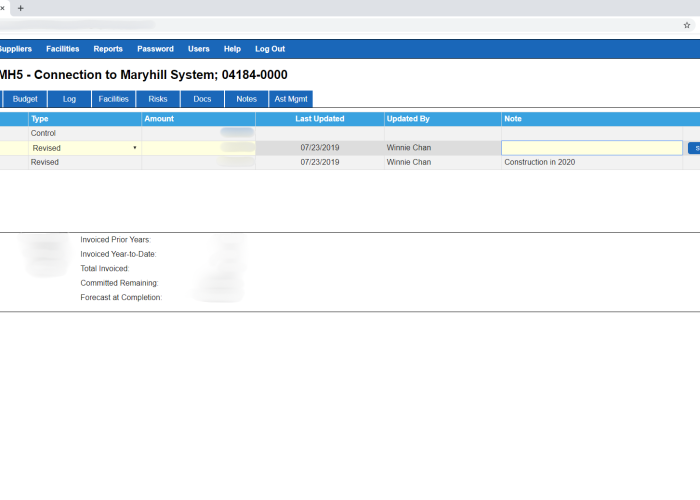Open the Suppliers menu
Image resolution: width=700 pixels, height=500 pixels.
pos(16,49)
